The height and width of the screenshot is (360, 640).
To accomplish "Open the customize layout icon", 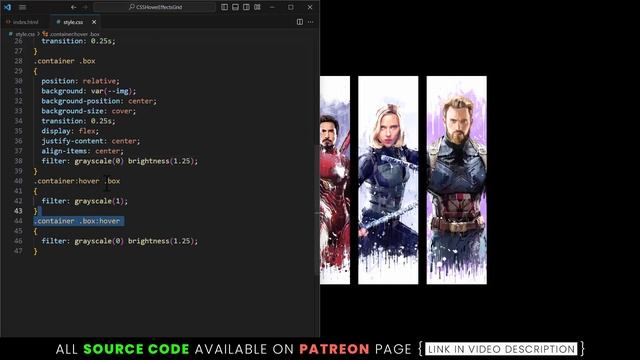I will tap(258, 7).
